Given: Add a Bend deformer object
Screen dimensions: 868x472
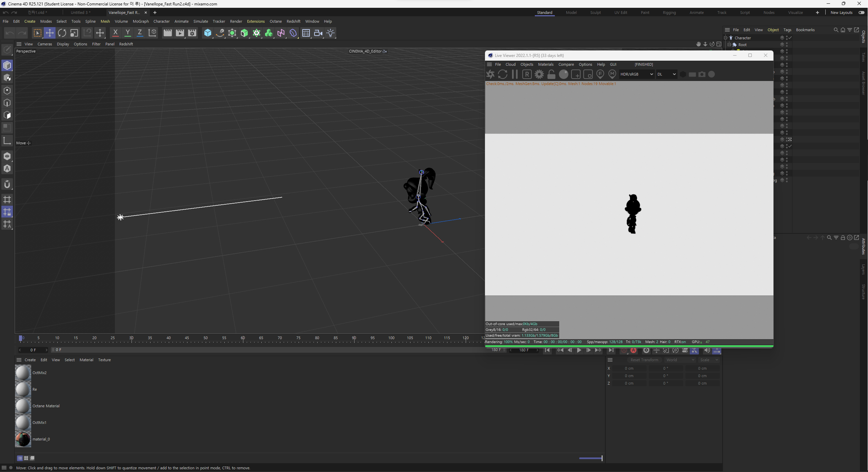Looking at the screenshot, I should point(293,33).
